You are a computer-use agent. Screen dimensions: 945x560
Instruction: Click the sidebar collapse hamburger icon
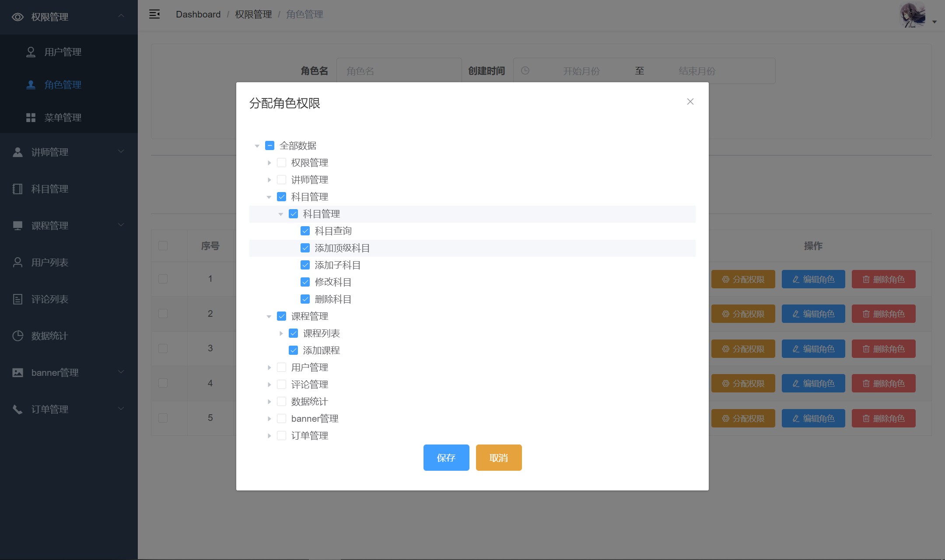[x=154, y=14]
